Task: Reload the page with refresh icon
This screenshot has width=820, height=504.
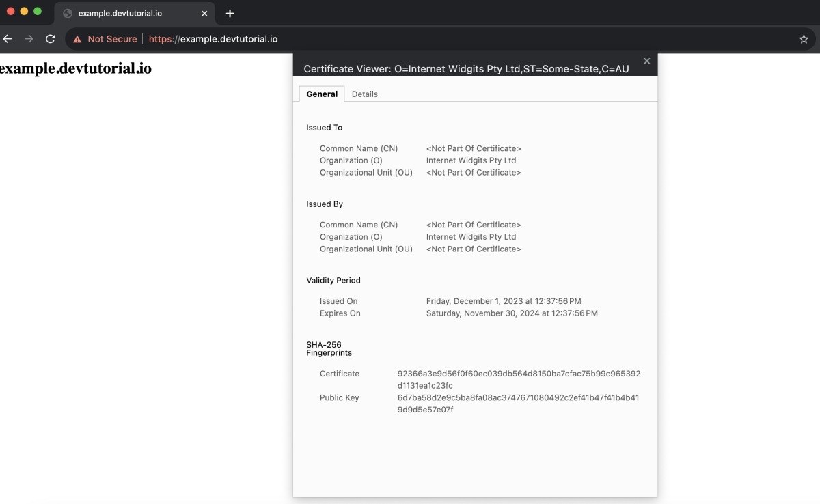Action: tap(50, 39)
